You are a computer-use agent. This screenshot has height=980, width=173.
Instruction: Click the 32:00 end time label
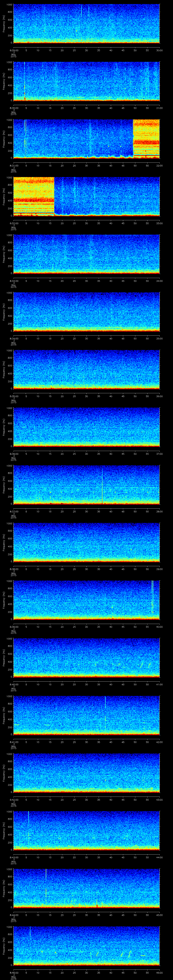(x=160, y=166)
